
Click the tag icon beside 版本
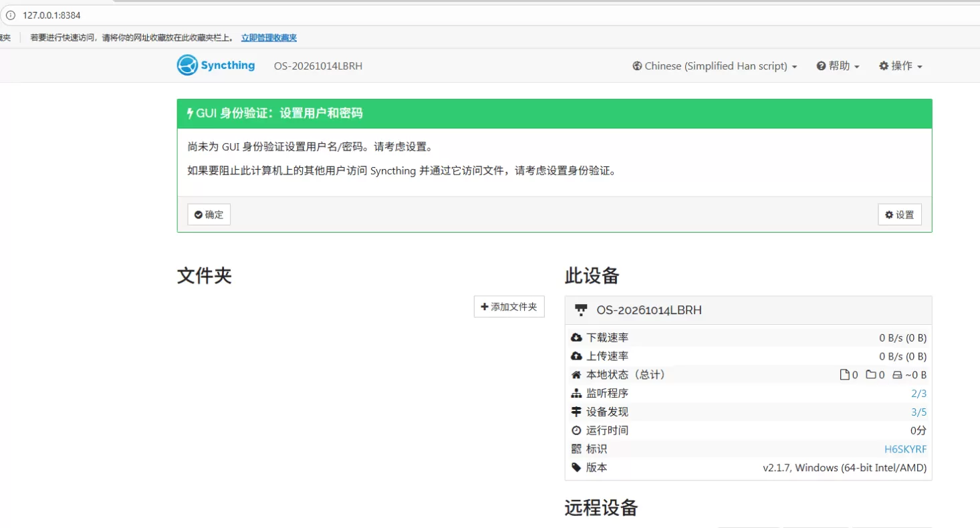click(576, 468)
